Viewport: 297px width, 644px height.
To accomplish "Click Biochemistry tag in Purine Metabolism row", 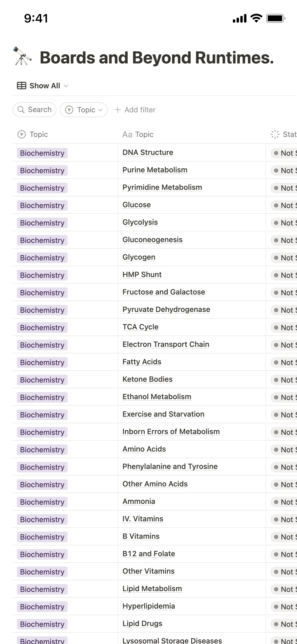I will [x=42, y=171].
